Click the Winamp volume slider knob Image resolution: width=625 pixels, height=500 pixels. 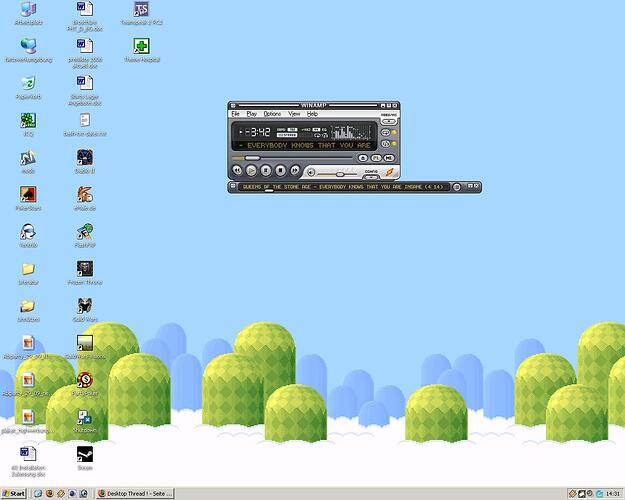[x=340, y=174]
